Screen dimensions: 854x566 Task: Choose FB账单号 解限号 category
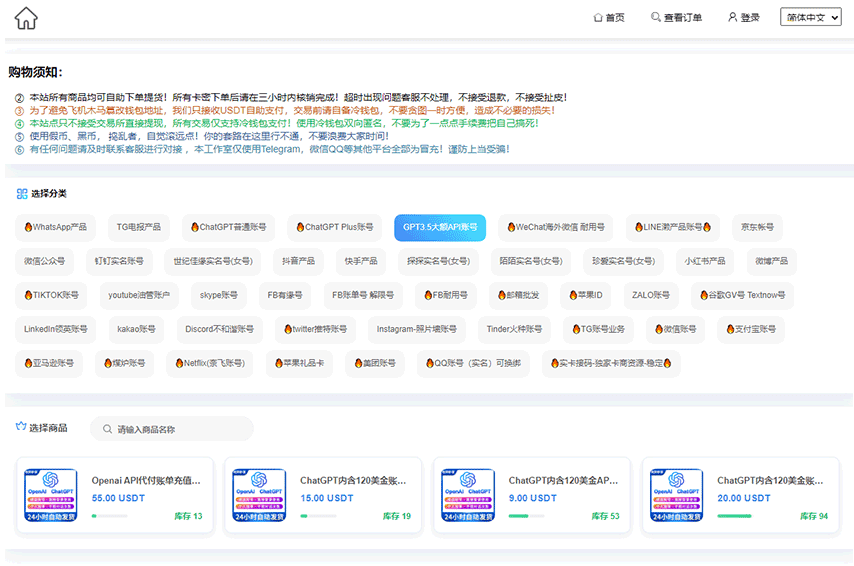(363, 295)
